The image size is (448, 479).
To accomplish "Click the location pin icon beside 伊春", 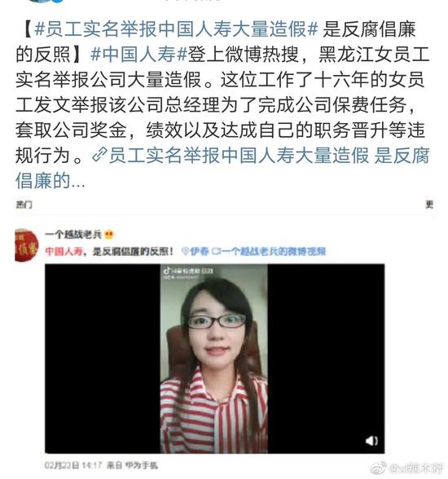I will tap(185, 251).
